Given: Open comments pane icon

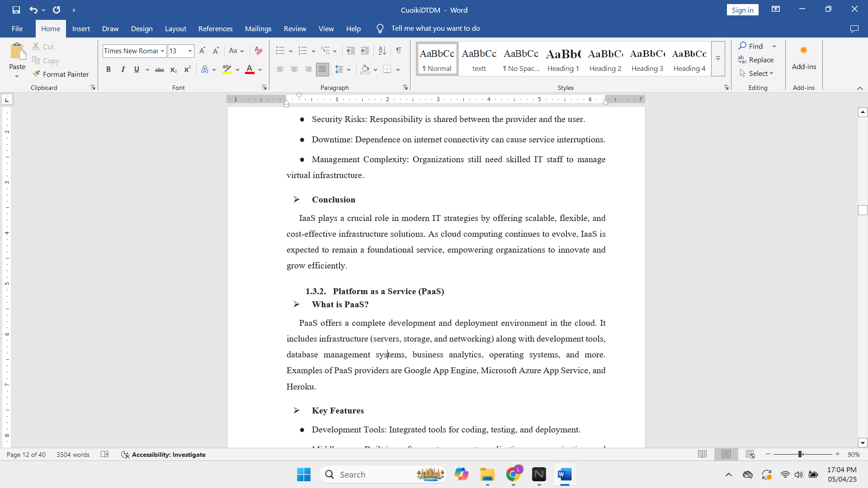Looking at the screenshot, I should [x=854, y=28].
